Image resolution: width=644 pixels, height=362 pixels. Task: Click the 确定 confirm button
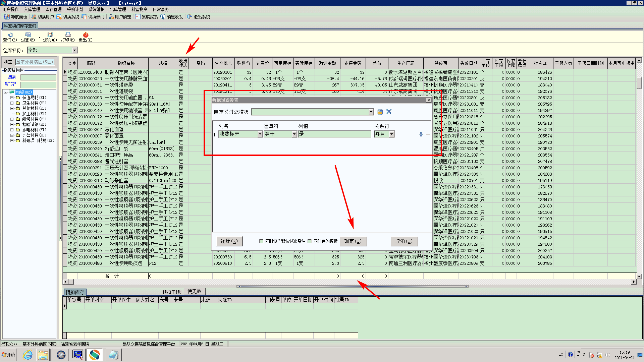[353, 241]
